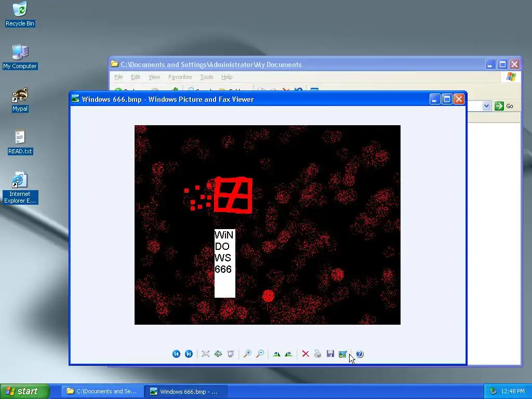Zoom in with the magnifier plus icon
Image resolution: width=532 pixels, height=399 pixels.
[248, 354]
